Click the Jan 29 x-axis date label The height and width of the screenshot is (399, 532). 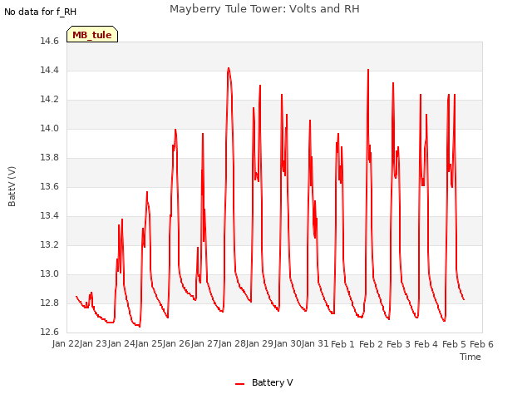[x=260, y=343]
